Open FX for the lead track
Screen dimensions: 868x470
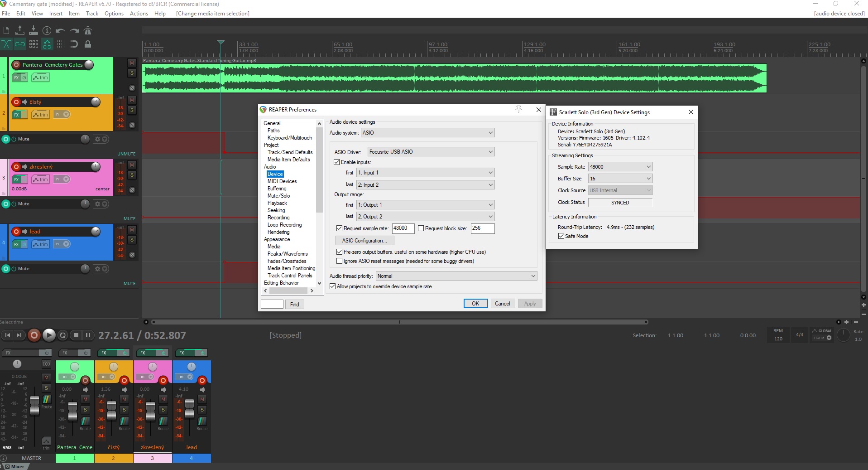coord(17,244)
